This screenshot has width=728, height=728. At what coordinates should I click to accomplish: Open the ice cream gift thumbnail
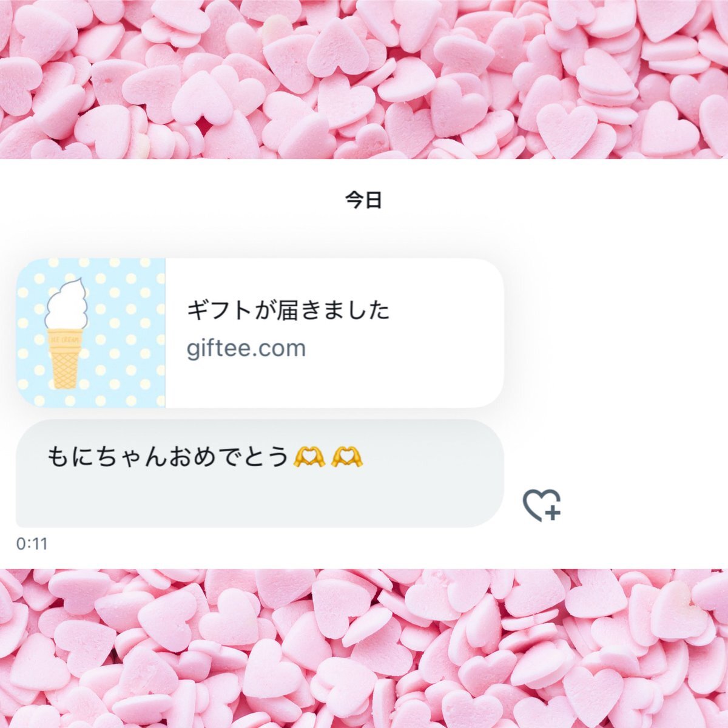tap(91, 332)
